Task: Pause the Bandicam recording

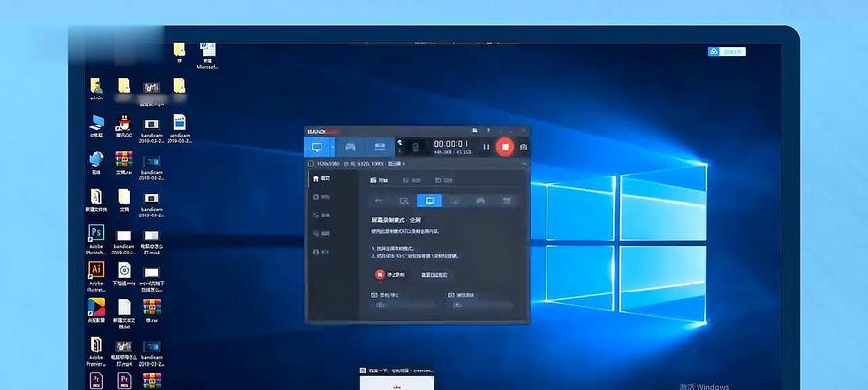Action: 485,147
